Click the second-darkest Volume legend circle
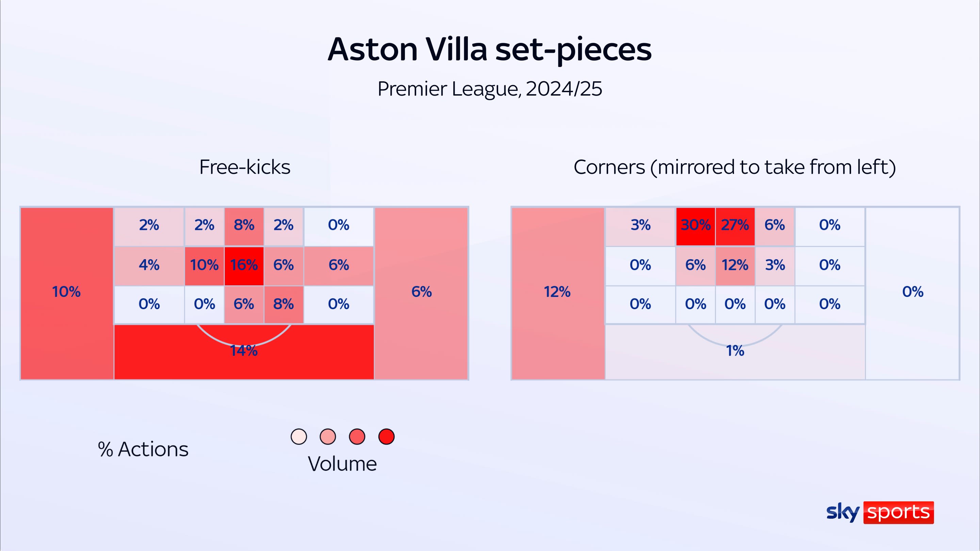980x551 pixels. point(357,436)
